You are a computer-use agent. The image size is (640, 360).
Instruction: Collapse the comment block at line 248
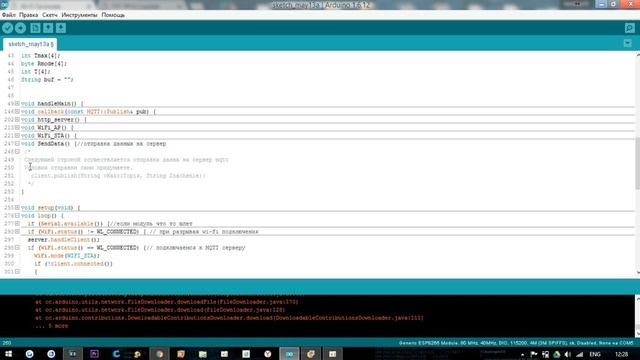[18, 151]
